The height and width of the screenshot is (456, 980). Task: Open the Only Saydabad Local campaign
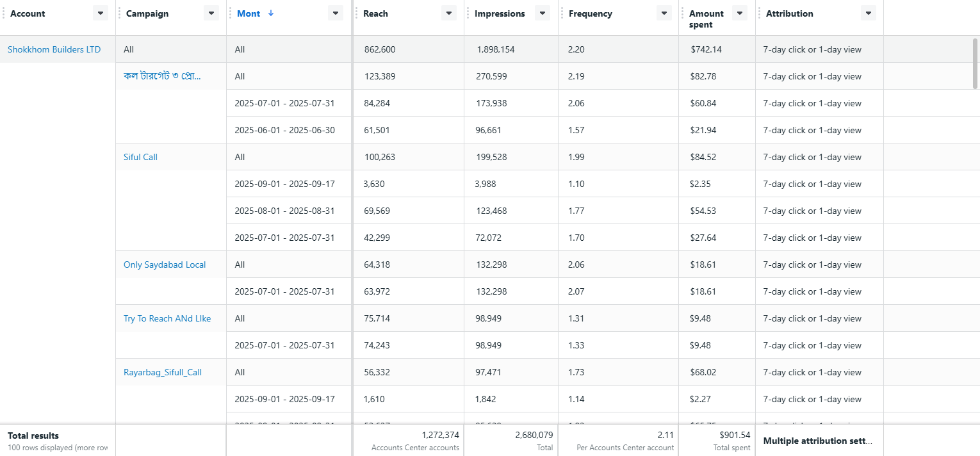coord(165,264)
